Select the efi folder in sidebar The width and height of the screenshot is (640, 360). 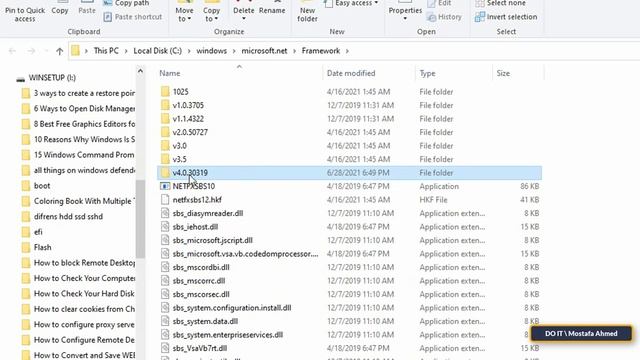click(38, 232)
